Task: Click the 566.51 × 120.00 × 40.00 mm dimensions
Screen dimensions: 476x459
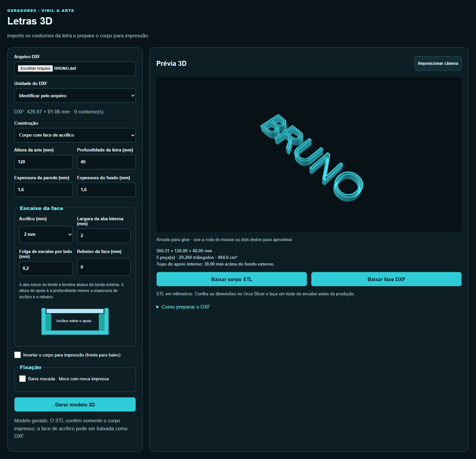Action: 184,251
